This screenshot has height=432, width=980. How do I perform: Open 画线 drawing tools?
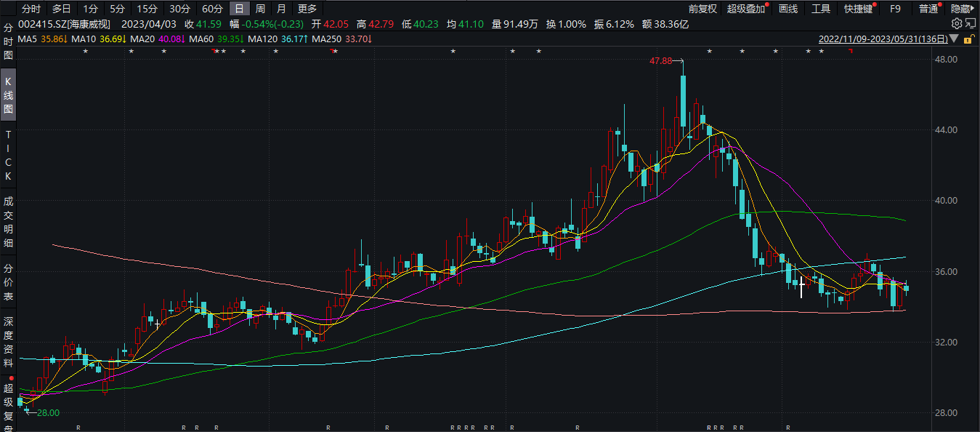[x=788, y=9]
